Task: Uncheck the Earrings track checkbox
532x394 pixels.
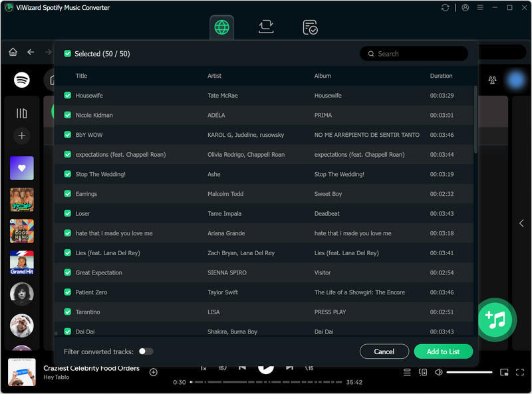Action: tap(68, 193)
